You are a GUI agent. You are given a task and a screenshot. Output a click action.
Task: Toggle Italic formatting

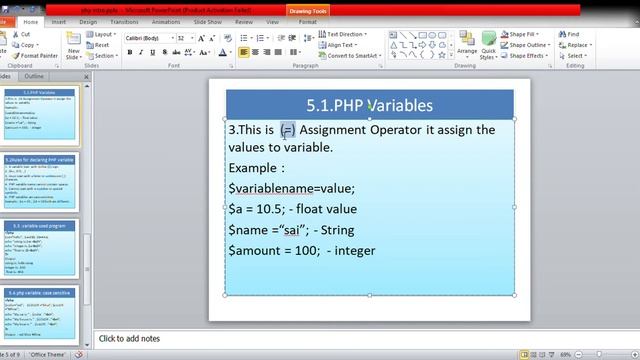pyautogui.click(x=141, y=52)
